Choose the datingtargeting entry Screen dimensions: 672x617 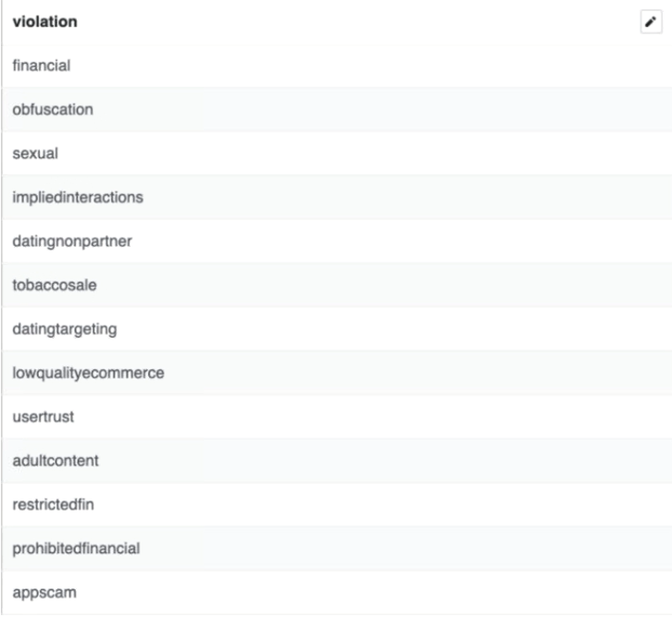click(x=337, y=329)
